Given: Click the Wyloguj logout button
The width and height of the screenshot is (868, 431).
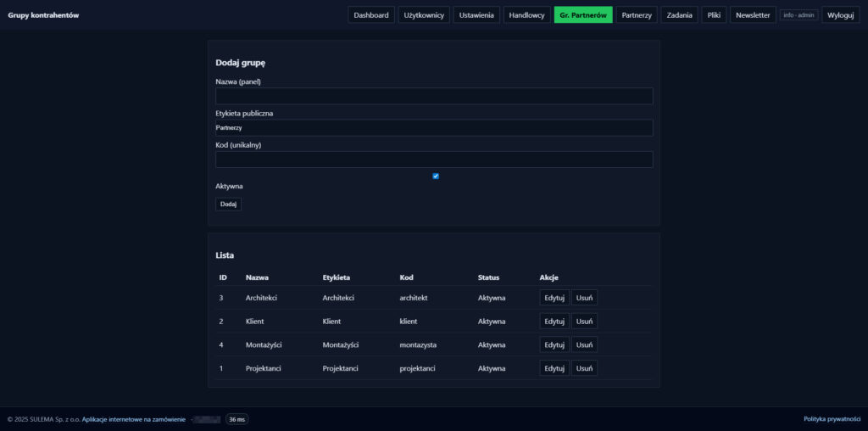Looking at the screenshot, I should click(841, 15).
